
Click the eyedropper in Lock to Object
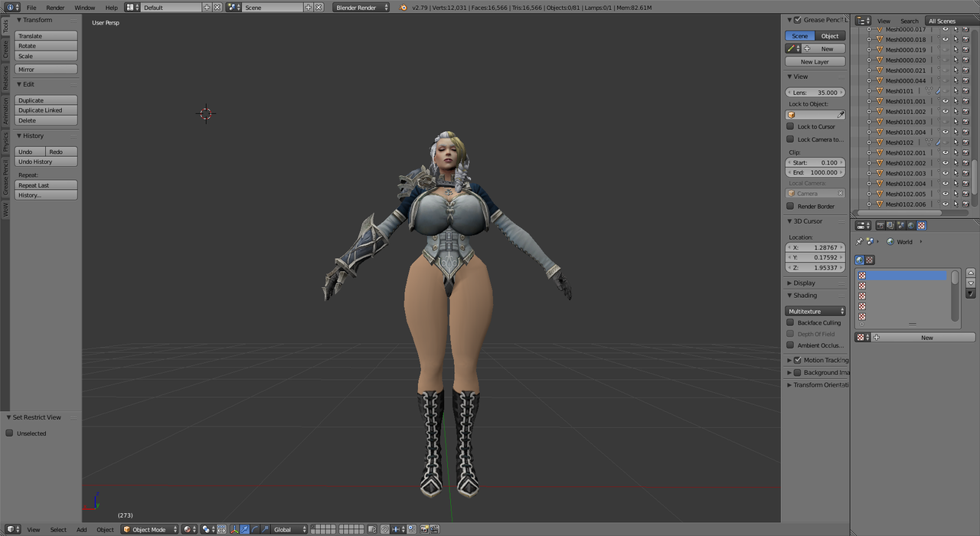coord(840,115)
